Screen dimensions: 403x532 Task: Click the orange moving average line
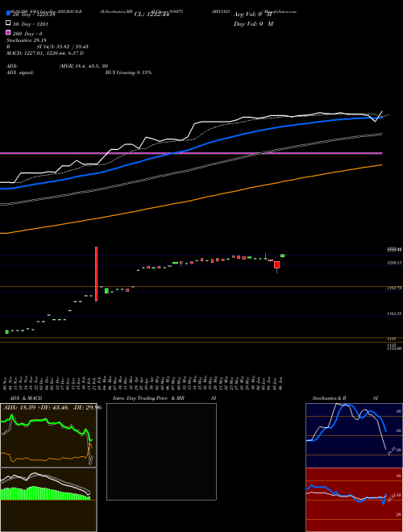[x=191, y=201]
